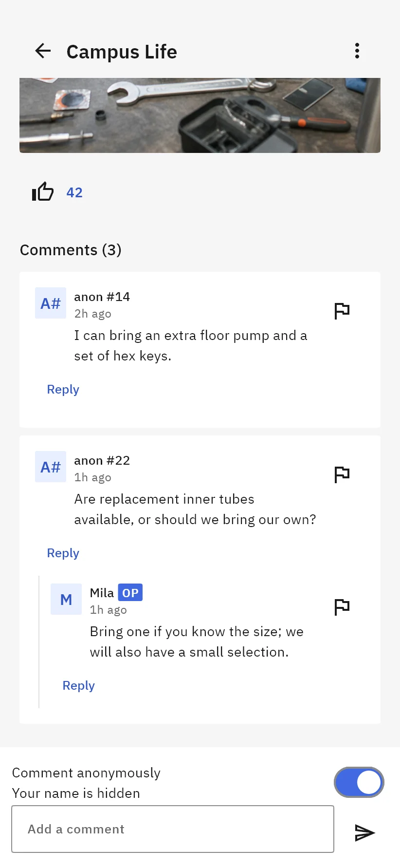
Task: Tap the Campus Life title
Action: pos(122,52)
